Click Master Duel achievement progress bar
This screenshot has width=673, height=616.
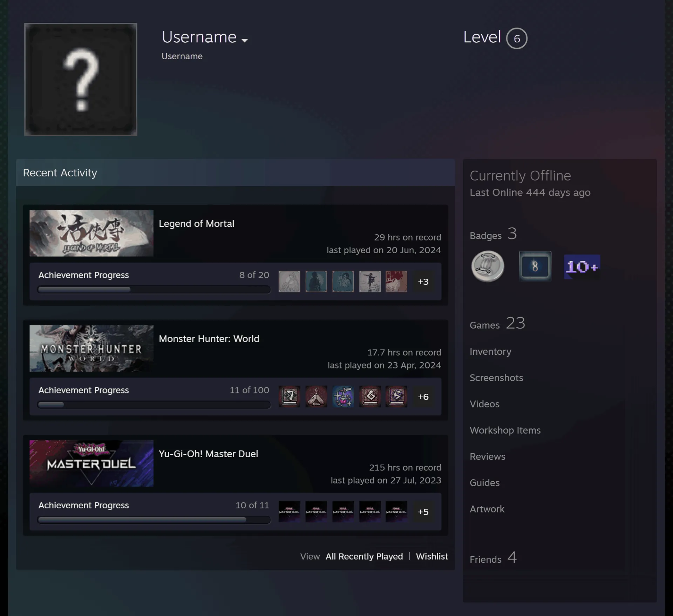[154, 520]
